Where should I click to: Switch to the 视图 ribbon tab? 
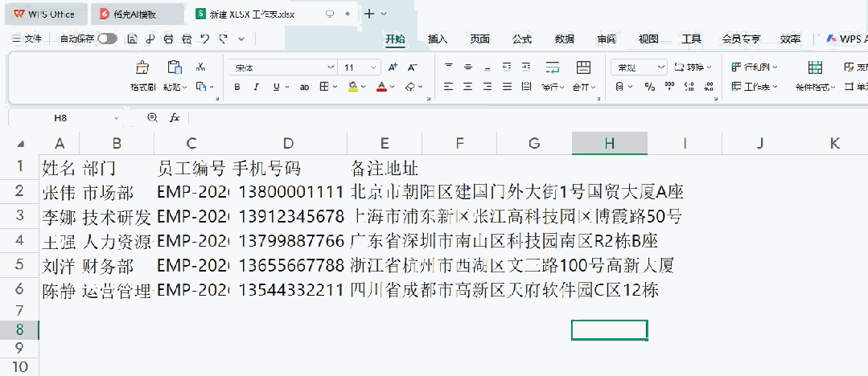pos(648,39)
